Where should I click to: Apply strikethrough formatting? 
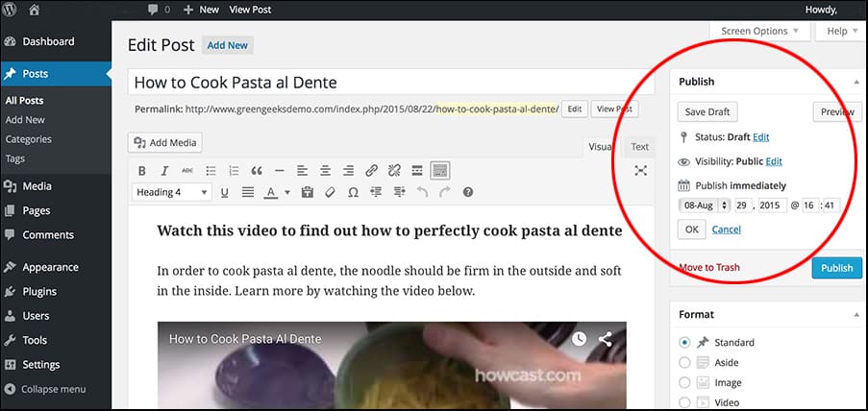tap(187, 171)
